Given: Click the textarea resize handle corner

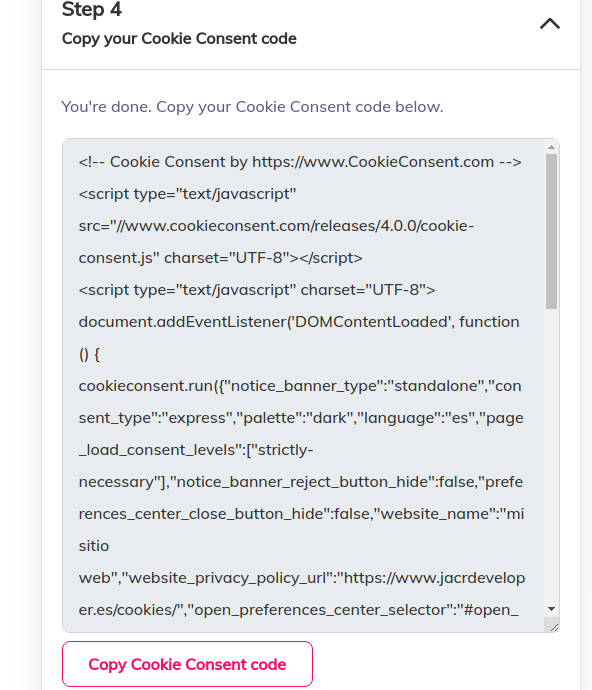Looking at the screenshot, I should [x=553, y=626].
